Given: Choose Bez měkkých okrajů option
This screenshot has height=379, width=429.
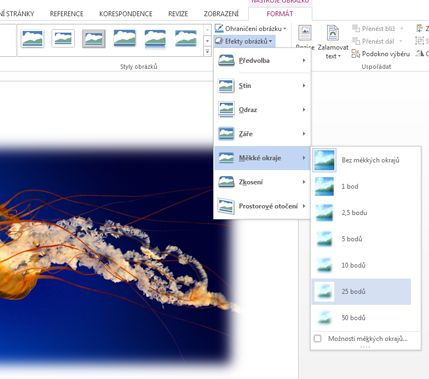Looking at the screenshot, I should tap(361, 160).
